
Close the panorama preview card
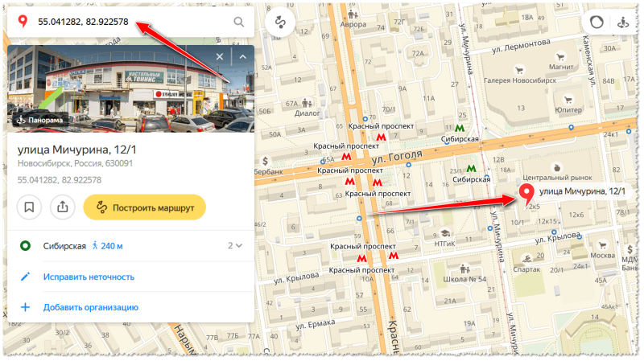220,56
